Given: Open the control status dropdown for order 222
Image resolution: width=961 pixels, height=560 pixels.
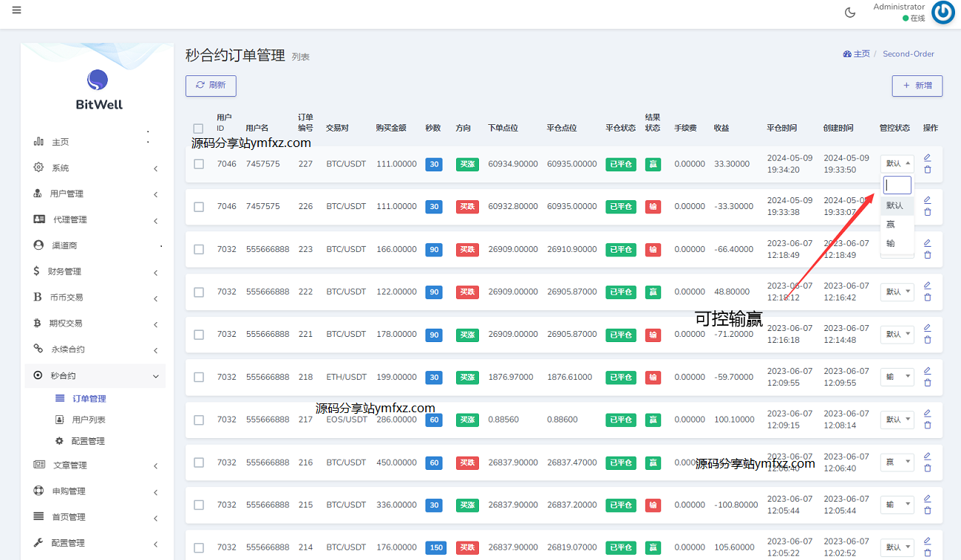Looking at the screenshot, I should point(897,292).
